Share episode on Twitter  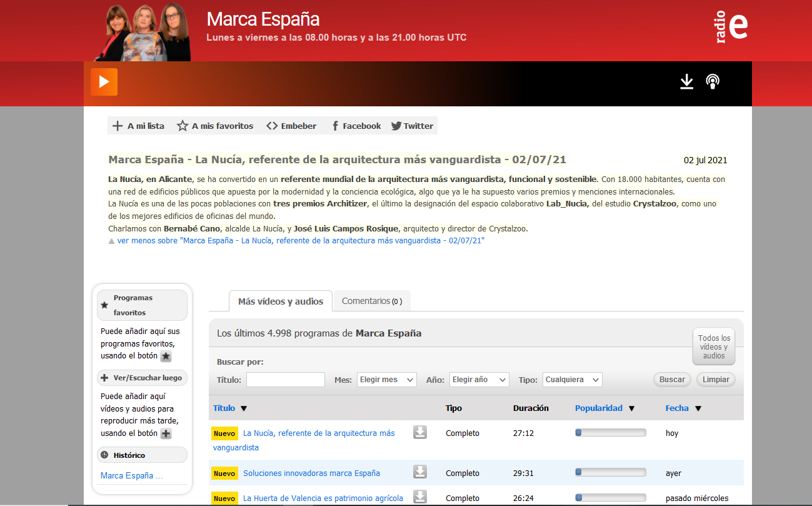(x=412, y=126)
